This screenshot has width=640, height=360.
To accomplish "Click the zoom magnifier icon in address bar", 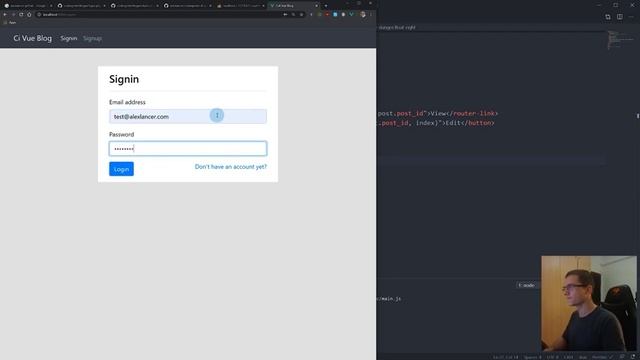I will (x=293, y=14).
